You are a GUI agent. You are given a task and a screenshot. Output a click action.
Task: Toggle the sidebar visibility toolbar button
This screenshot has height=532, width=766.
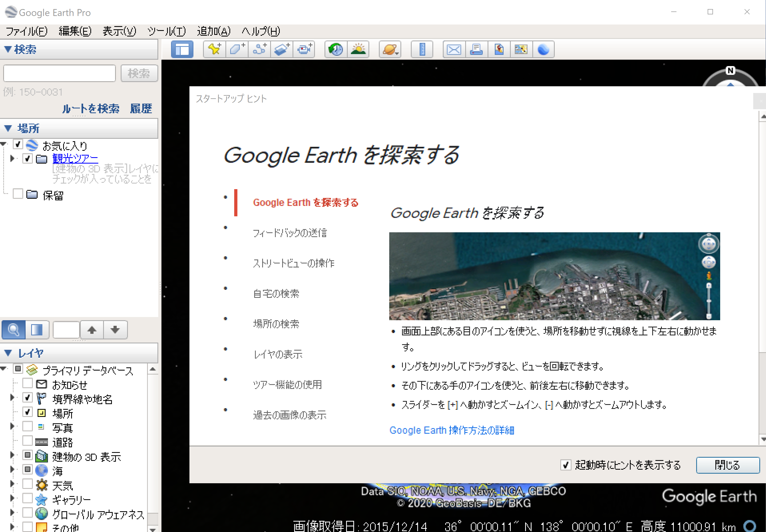tap(182, 49)
